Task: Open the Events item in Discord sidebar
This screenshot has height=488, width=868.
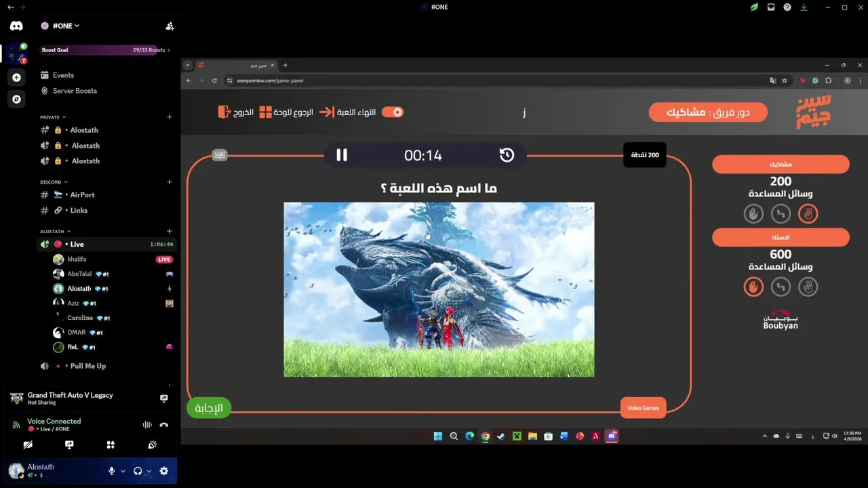Action: 105,75
